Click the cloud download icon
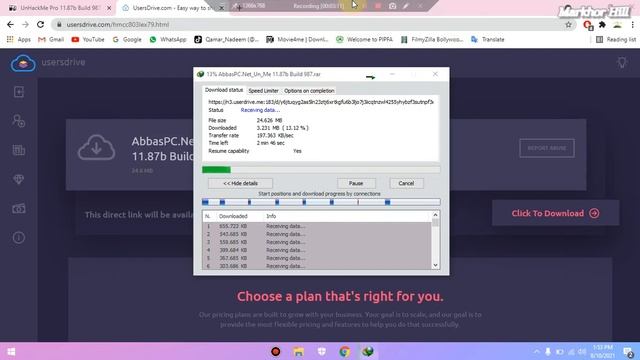Screen dimensions: 640x360 pos(96,148)
